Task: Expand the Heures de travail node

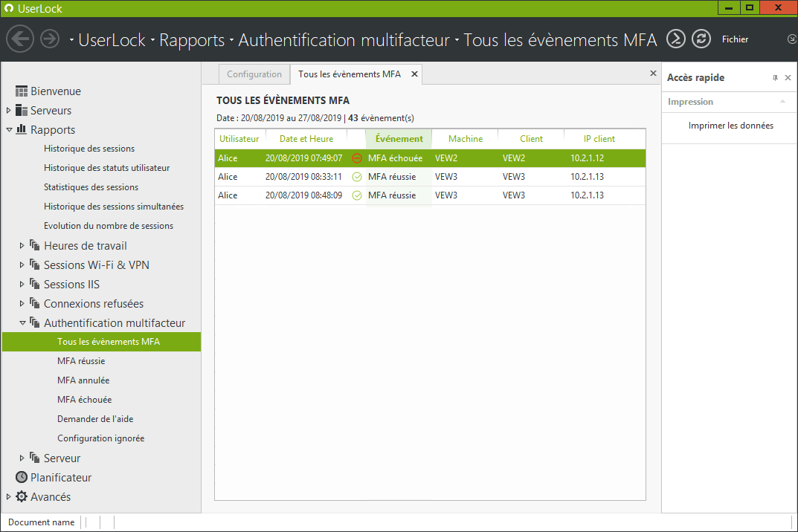Action: coord(22,245)
